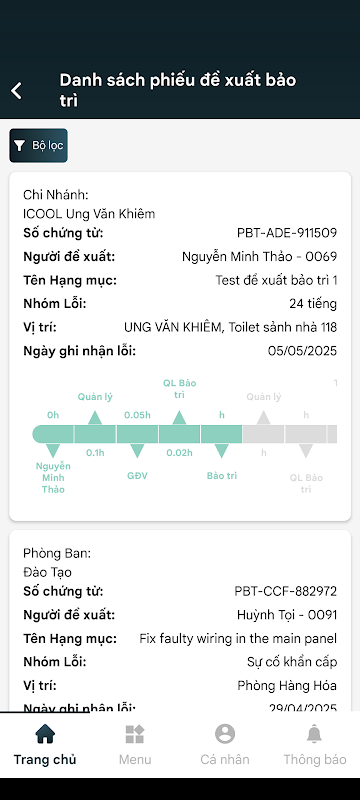Tap the Nguyễn Minh Thảo triangle marker

click(53, 451)
